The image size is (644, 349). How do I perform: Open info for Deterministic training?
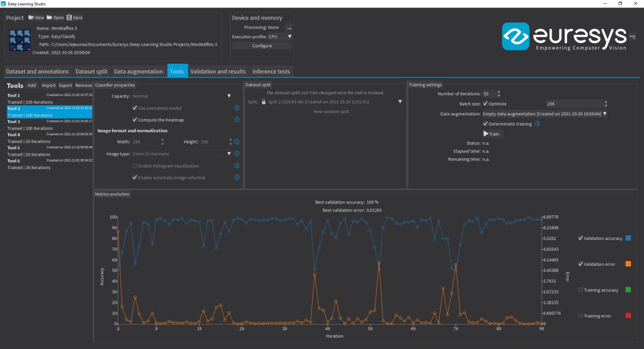[x=537, y=124]
